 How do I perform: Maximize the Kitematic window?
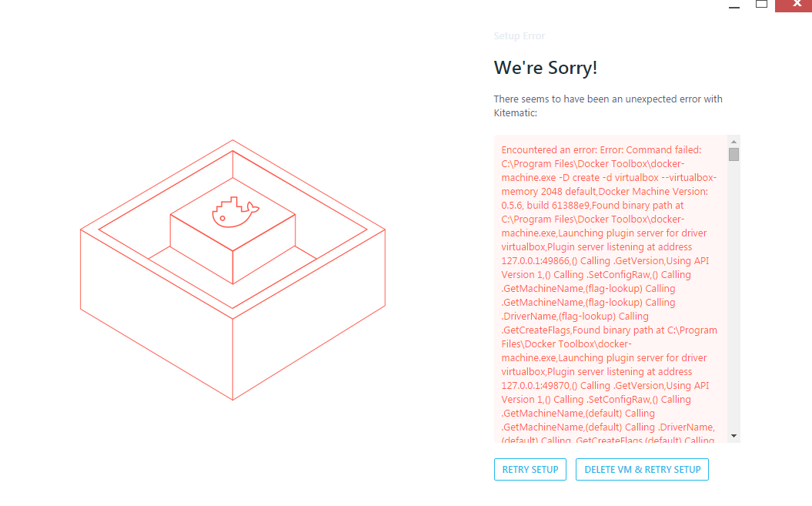point(761,5)
